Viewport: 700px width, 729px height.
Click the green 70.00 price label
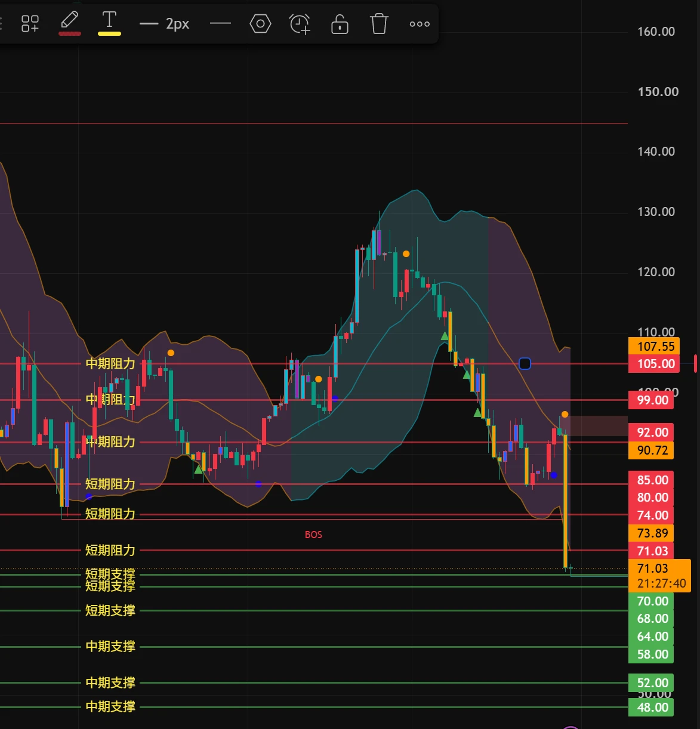point(652,601)
